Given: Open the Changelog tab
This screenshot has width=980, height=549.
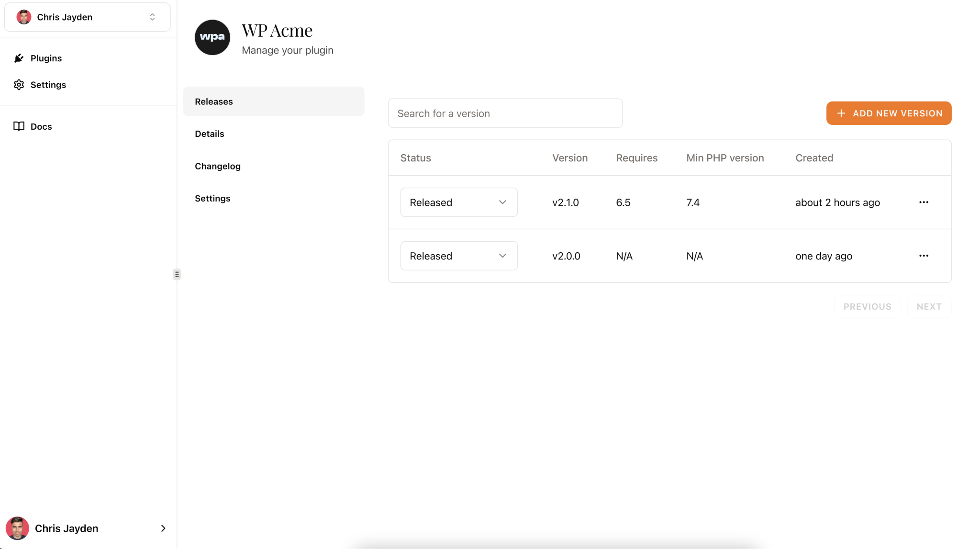Looking at the screenshot, I should [218, 166].
